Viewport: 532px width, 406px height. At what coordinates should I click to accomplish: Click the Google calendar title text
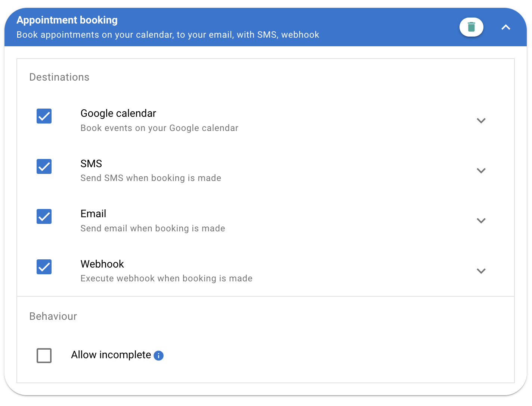tap(118, 113)
